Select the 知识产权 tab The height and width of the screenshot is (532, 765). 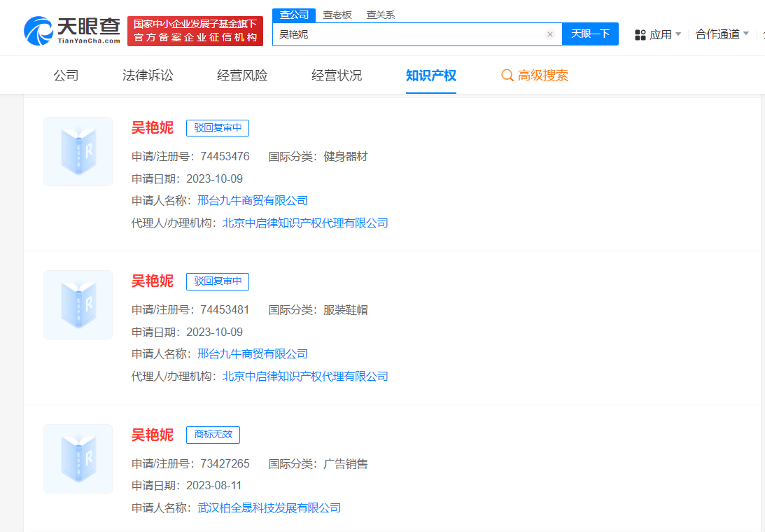431,76
